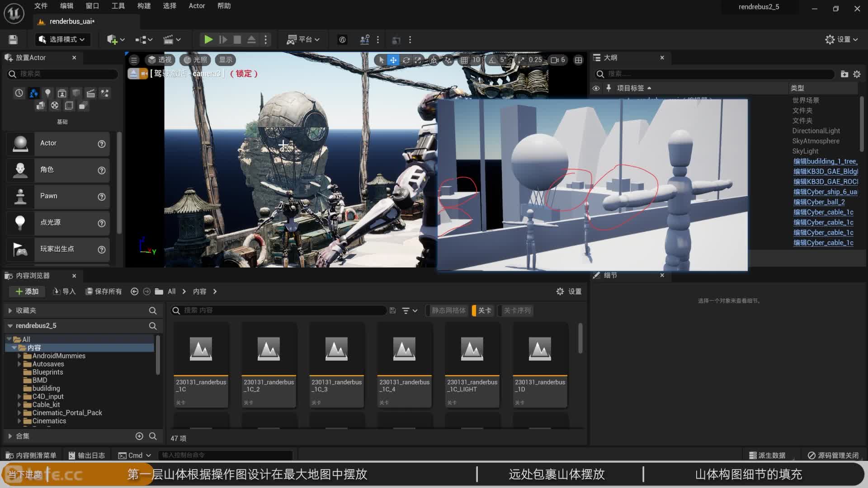The height and width of the screenshot is (488, 868).
Task: Open the play options three-dot menu
Action: (266, 40)
